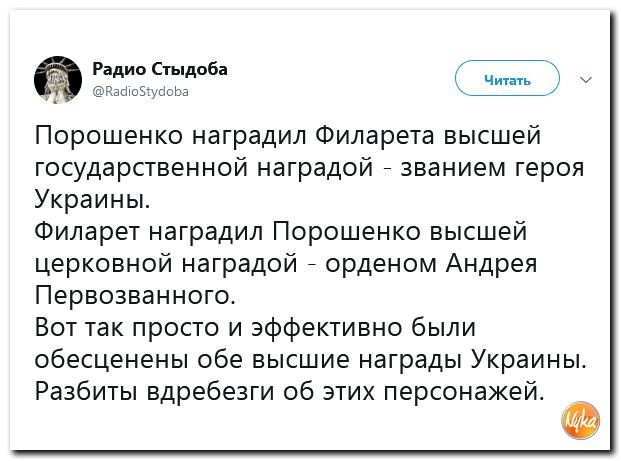Click the word эффективно in the tweet
Image resolution: width=621 pixels, height=461 pixels.
coord(327,328)
